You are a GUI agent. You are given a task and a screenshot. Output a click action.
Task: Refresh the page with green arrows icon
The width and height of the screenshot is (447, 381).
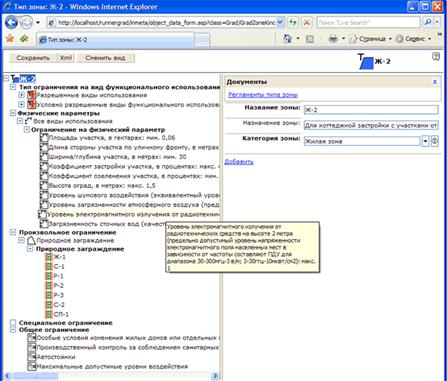[293, 23]
